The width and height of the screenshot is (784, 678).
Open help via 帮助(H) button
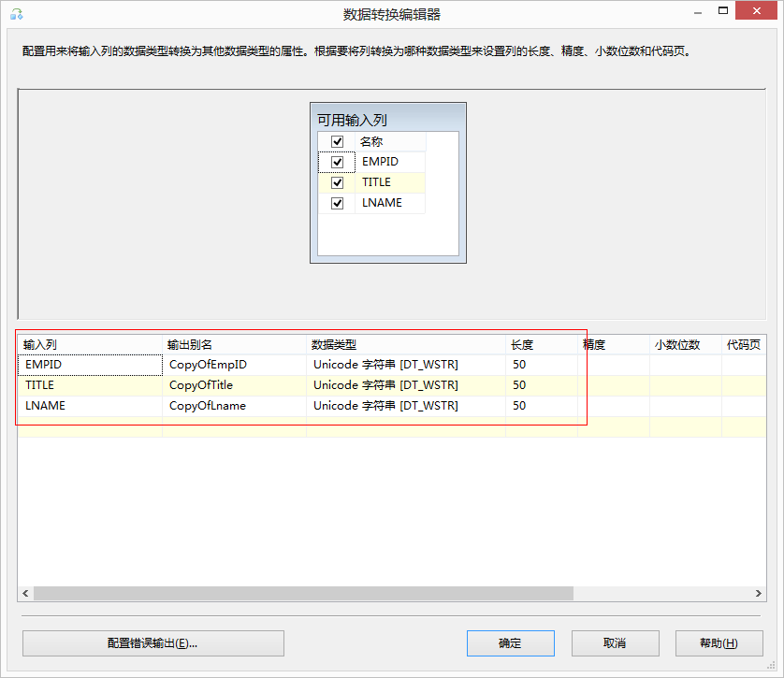719,643
